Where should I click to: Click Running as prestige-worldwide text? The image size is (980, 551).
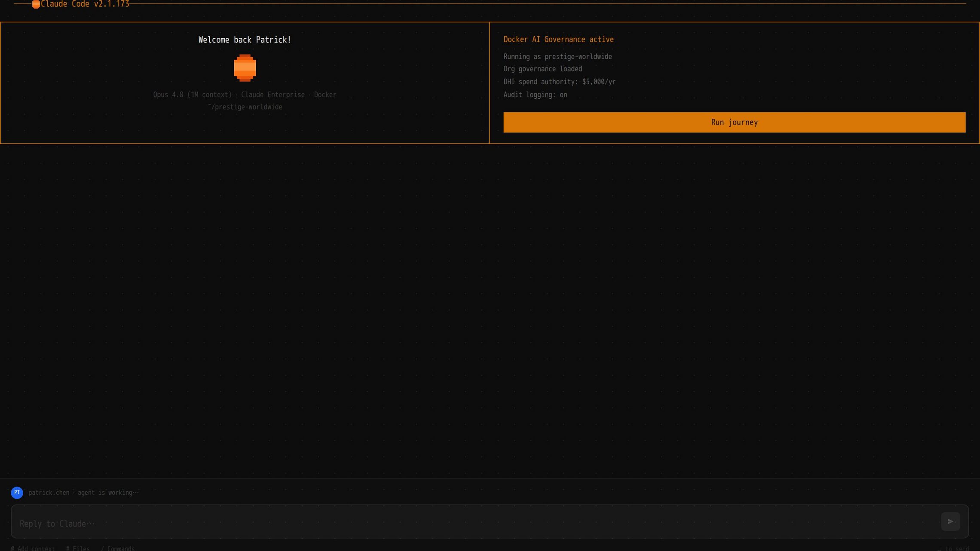point(557,57)
